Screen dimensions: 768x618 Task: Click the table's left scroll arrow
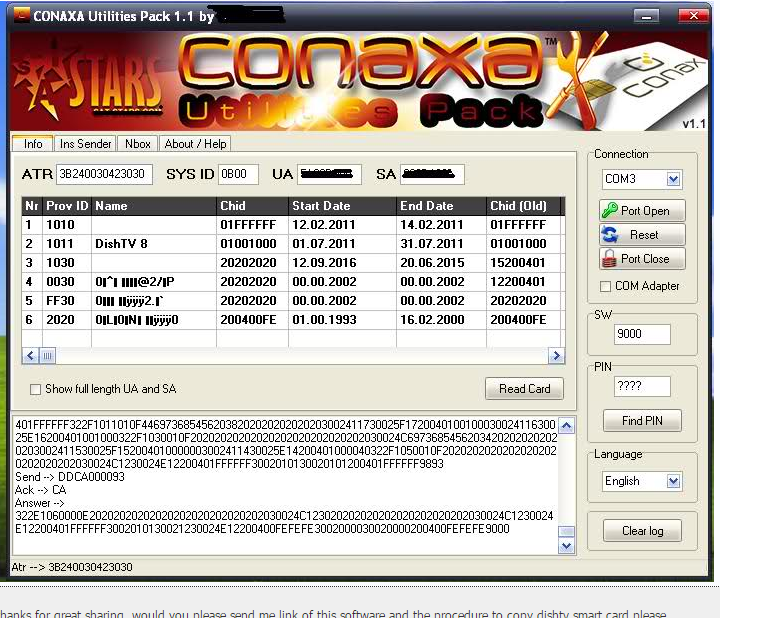(30, 356)
